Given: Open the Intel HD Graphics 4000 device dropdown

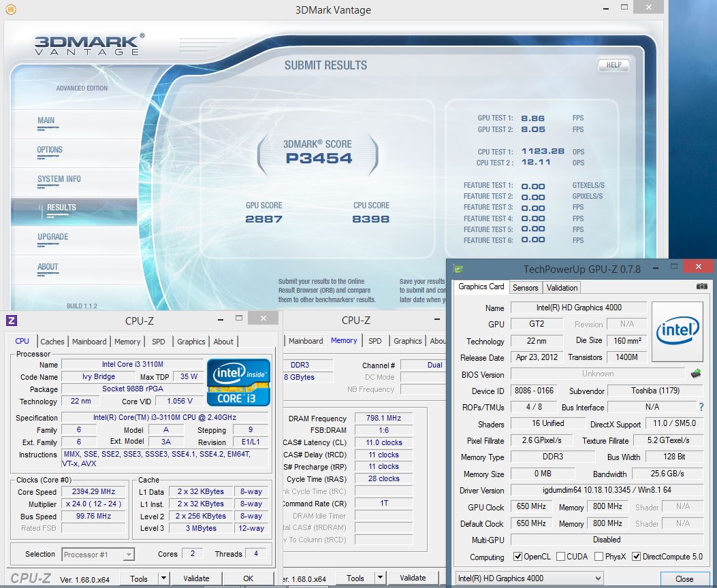Looking at the screenshot, I should coord(529,578).
